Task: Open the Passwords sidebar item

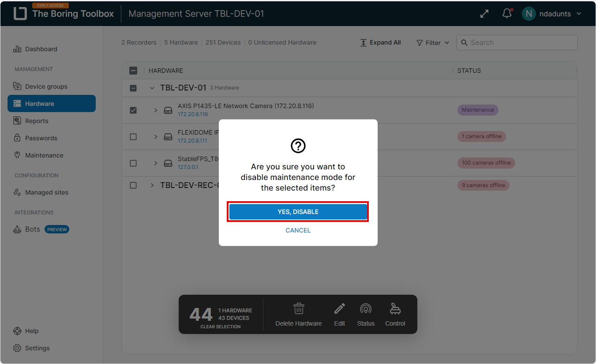Action: [x=41, y=138]
